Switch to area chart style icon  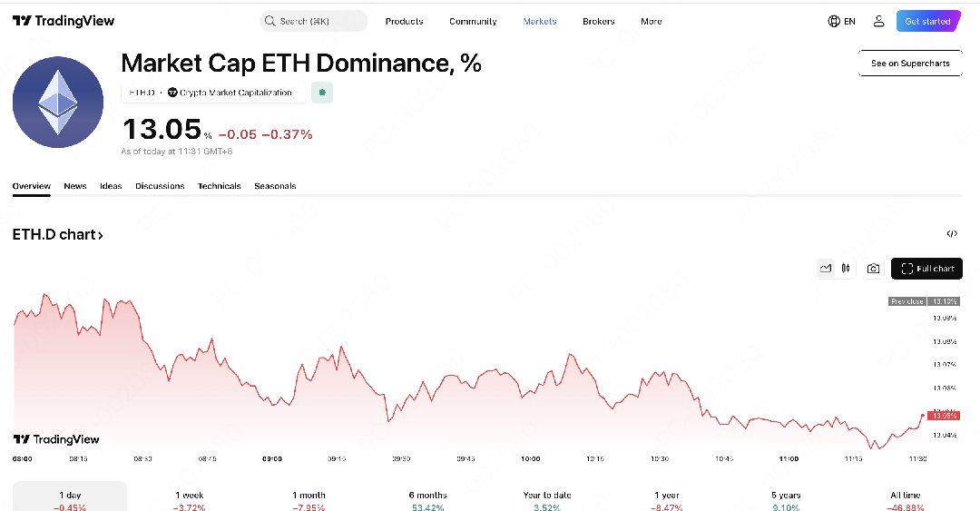pyautogui.click(x=825, y=269)
